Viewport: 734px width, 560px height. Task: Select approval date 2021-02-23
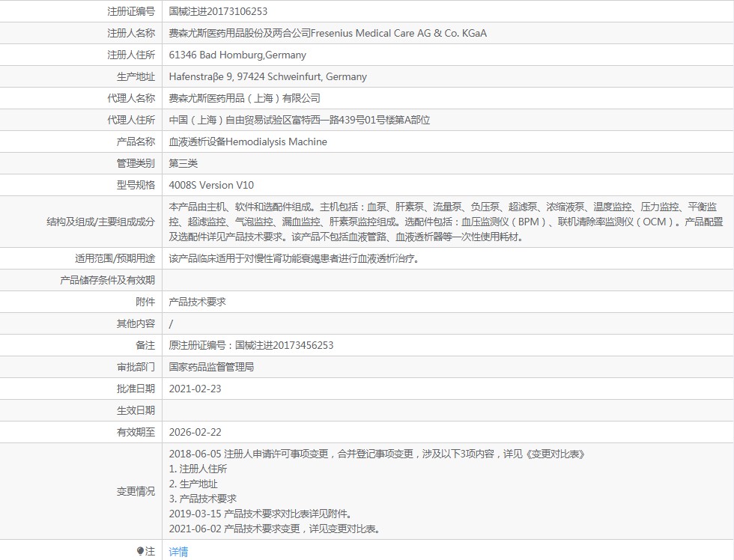click(x=195, y=389)
